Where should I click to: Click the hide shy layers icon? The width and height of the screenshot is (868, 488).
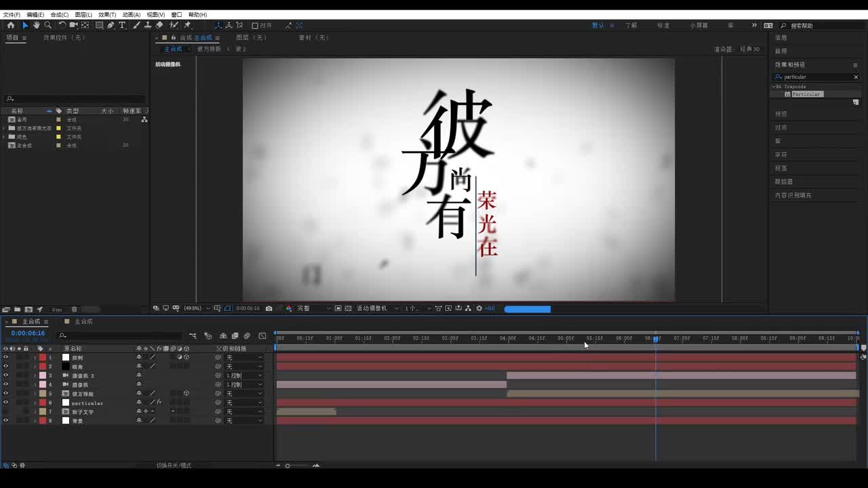222,335
